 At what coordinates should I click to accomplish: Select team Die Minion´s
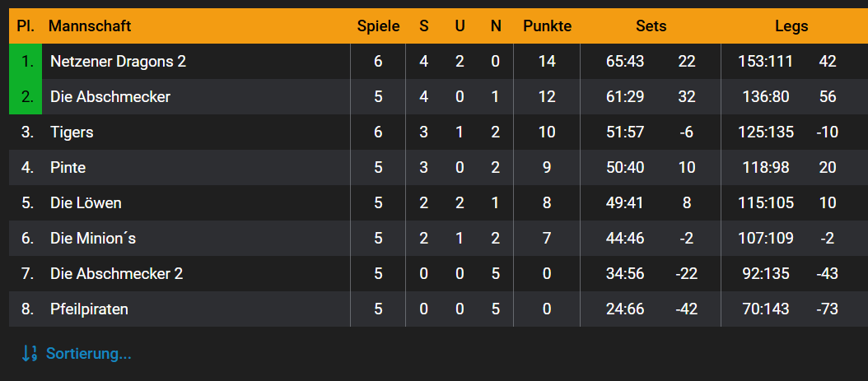coord(93,239)
